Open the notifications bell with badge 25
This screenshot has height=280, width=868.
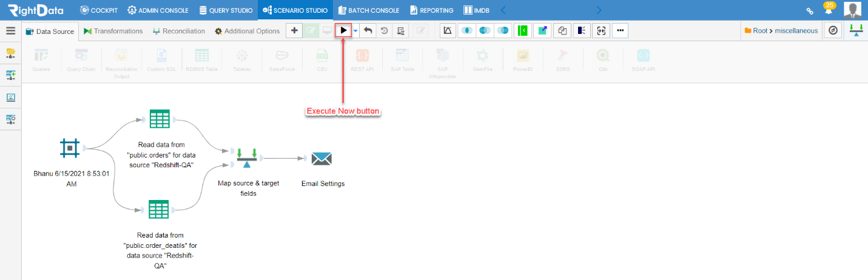point(828,9)
